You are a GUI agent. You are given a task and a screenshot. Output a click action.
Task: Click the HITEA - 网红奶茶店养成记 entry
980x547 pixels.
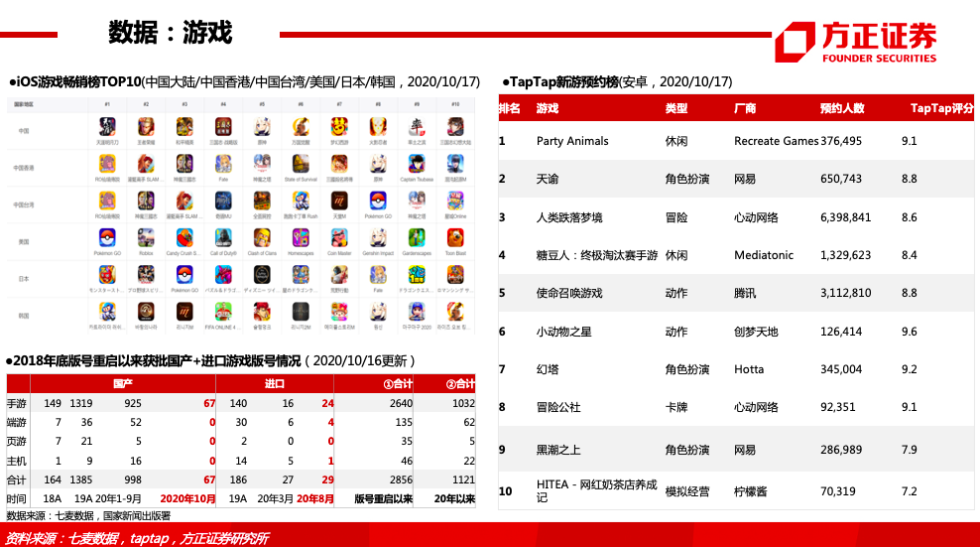click(x=597, y=491)
